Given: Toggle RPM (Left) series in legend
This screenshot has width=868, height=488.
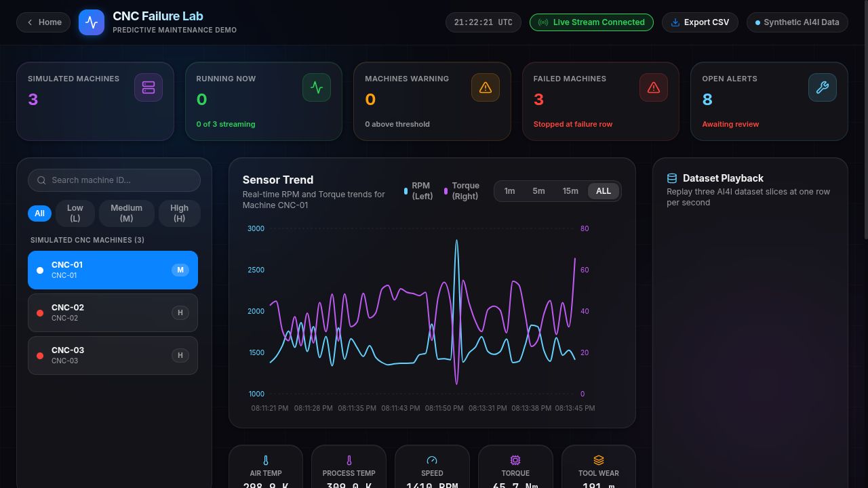Looking at the screenshot, I should (418, 191).
